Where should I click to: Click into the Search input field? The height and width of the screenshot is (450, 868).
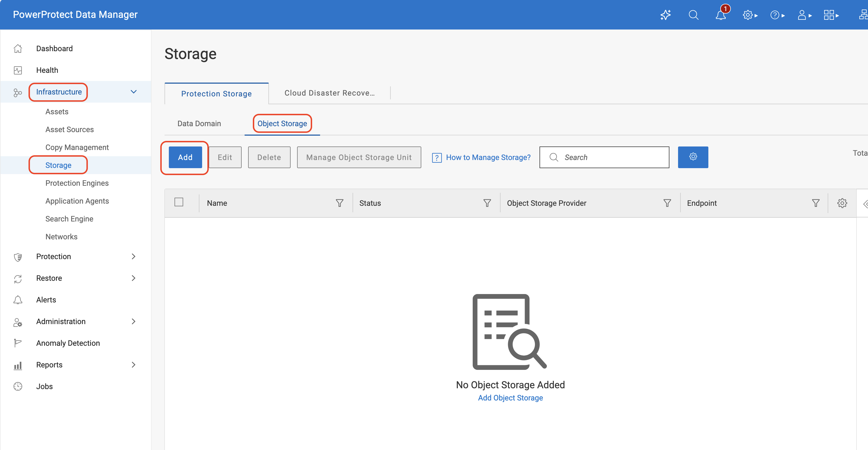(x=604, y=157)
